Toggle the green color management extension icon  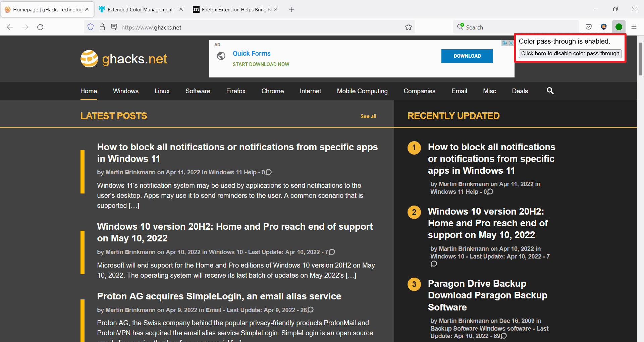pyautogui.click(x=619, y=27)
